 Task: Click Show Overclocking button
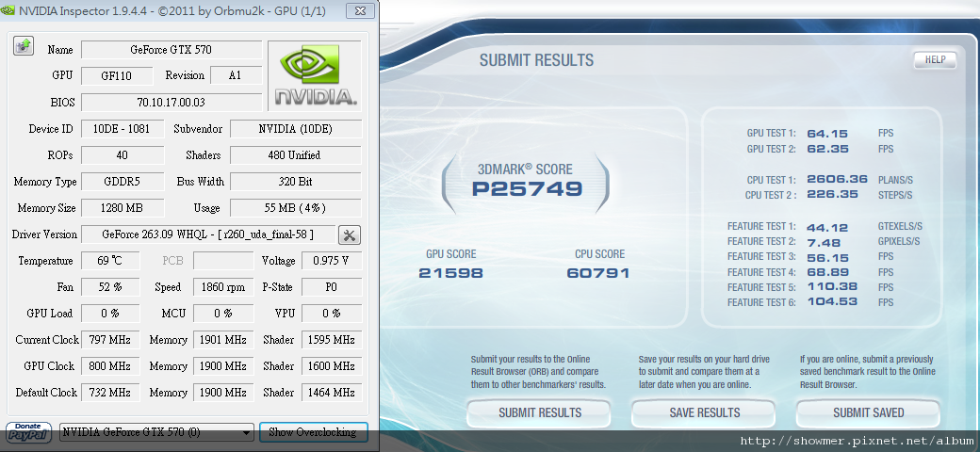pos(313,432)
